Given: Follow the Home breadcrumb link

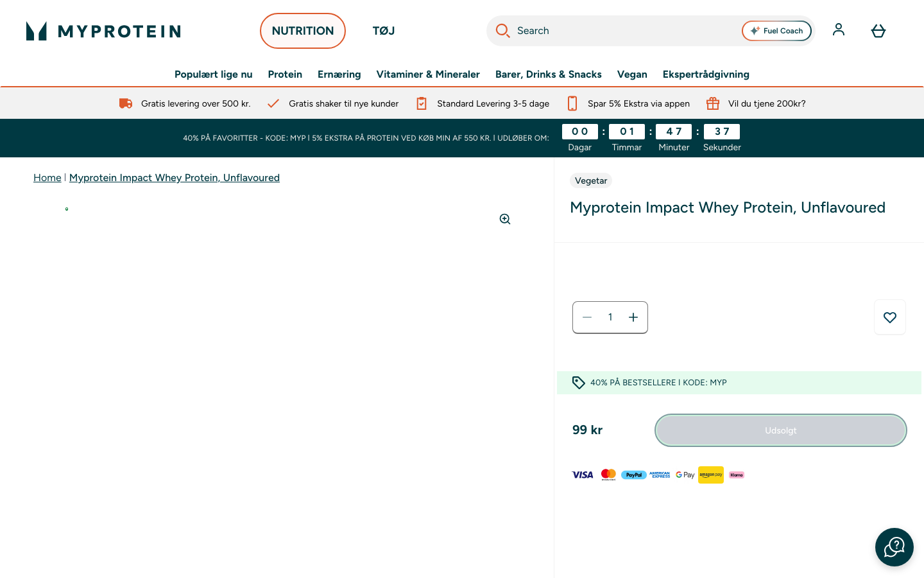Looking at the screenshot, I should [47, 178].
